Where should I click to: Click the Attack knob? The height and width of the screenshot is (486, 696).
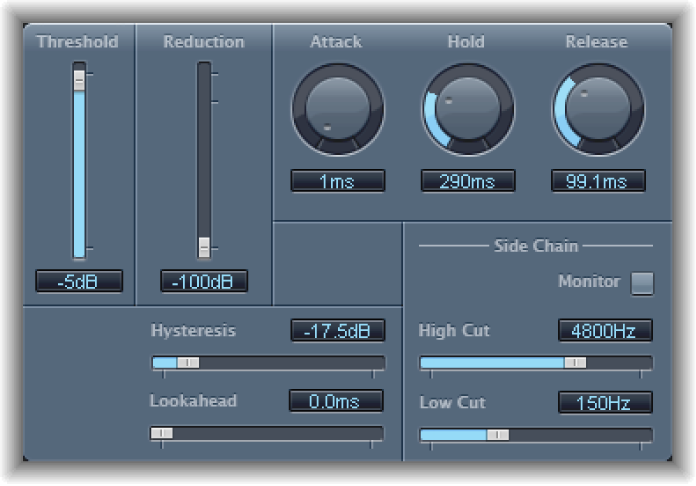(338, 109)
